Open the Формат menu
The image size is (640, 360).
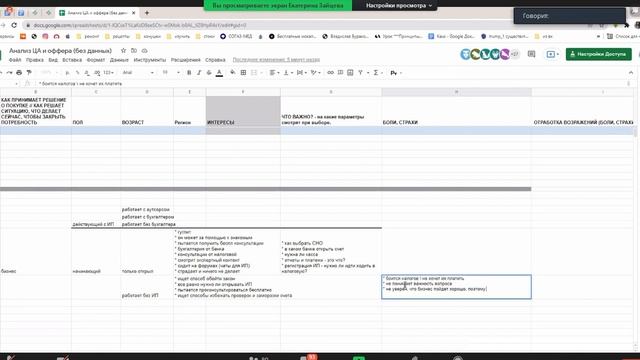coord(96,60)
